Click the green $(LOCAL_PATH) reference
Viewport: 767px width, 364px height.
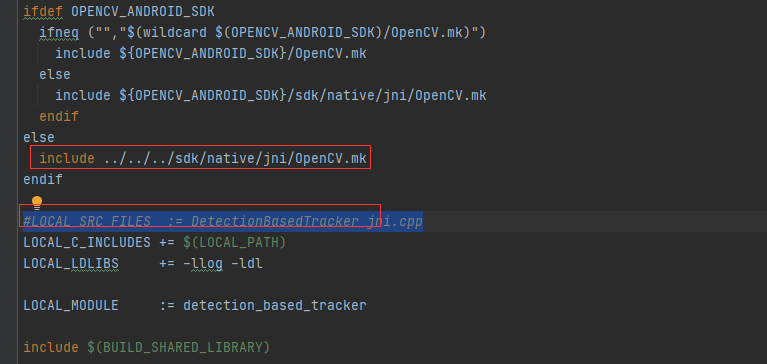click(x=234, y=242)
